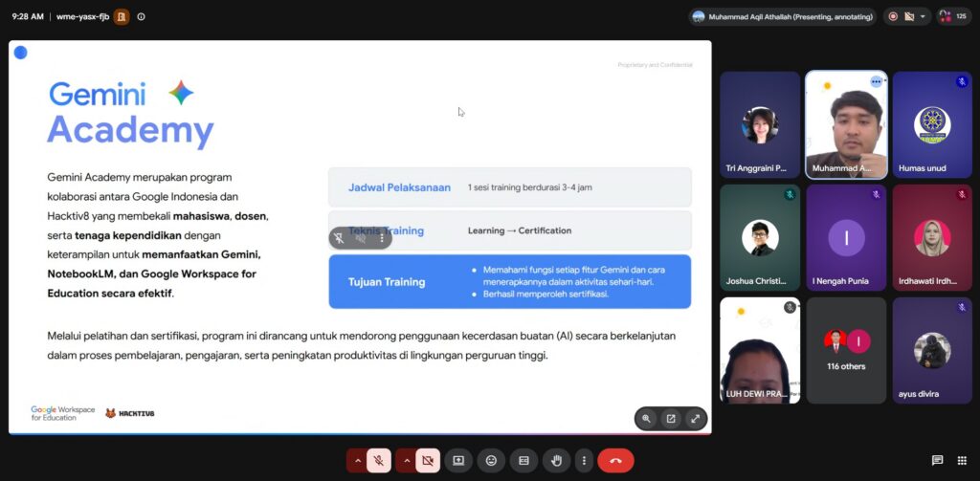The height and width of the screenshot is (481, 980).
Task: Open the participants list showing 125
Action: click(954, 17)
